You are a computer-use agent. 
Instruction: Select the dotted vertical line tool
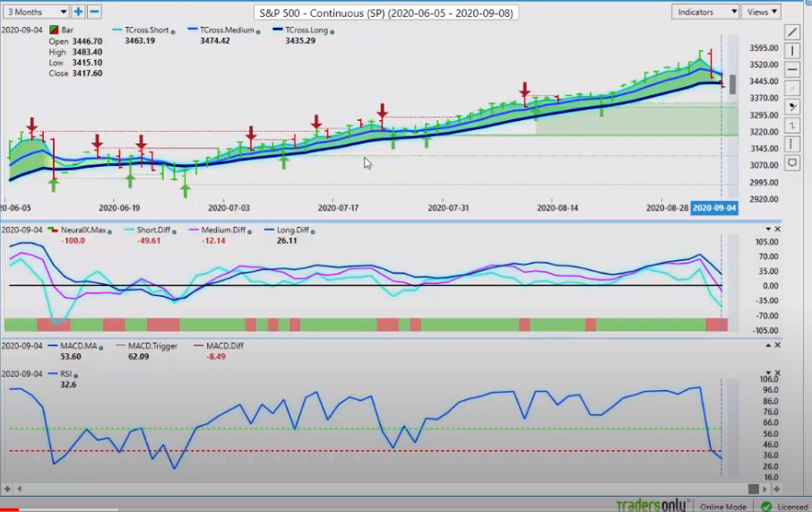click(792, 144)
